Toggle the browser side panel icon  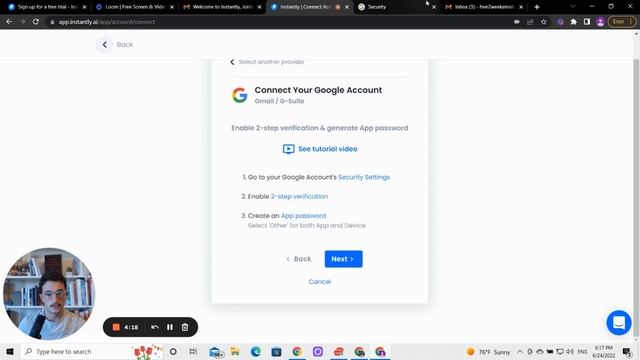click(x=587, y=22)
